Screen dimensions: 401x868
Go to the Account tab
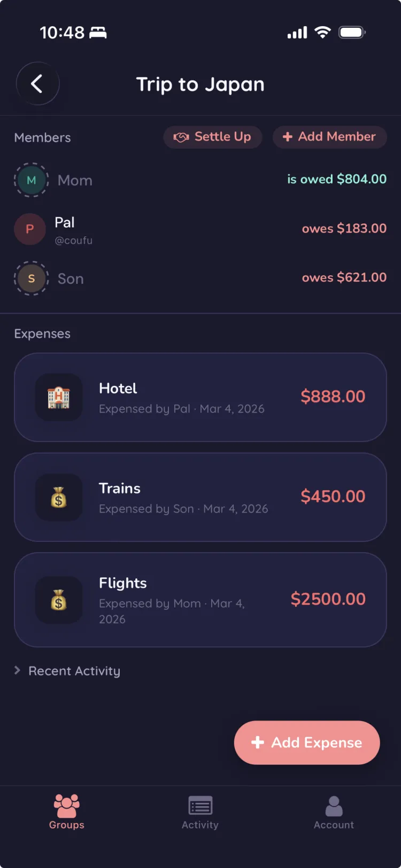coord(334,811)
